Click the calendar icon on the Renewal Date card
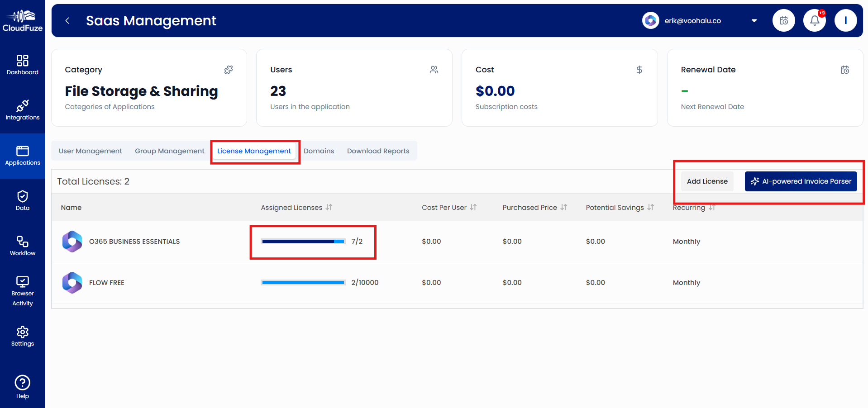Viewport: 868px width, 408px height. [x=844, y=70]
